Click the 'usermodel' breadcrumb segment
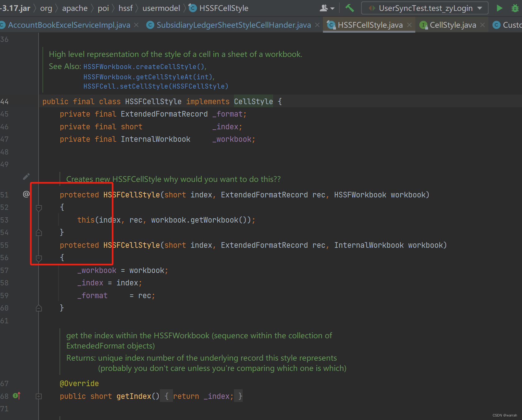The height and width of the screenshot is (420, 522). [x=161, y=8]
